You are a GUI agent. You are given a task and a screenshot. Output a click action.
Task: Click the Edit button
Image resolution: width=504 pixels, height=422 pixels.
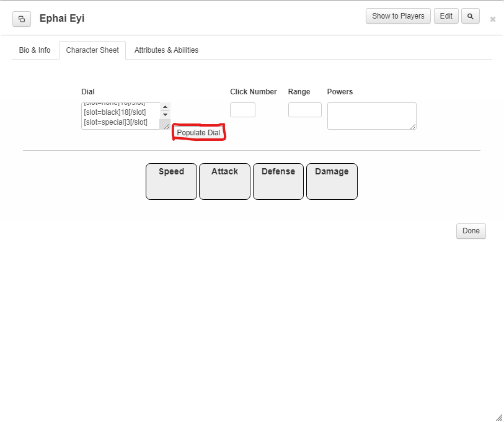pyautogui.click(x=446, y=16)
